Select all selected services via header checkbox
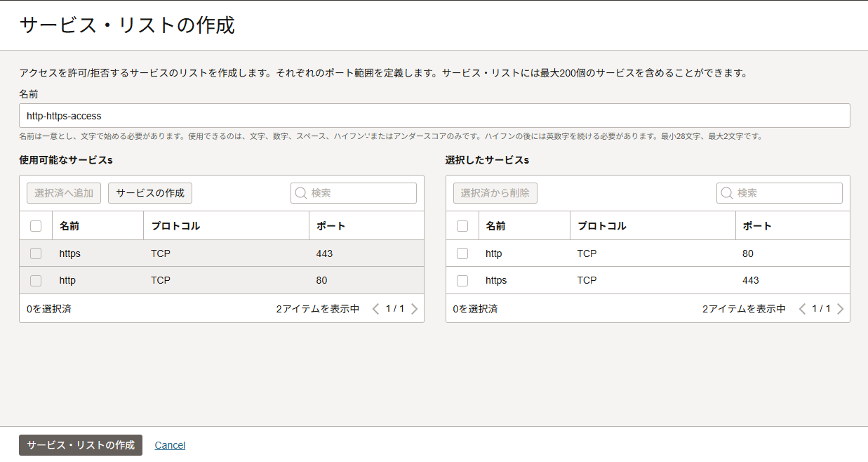Image resolution: width=868 pixels, height=462 pixels. coord(462,226)
